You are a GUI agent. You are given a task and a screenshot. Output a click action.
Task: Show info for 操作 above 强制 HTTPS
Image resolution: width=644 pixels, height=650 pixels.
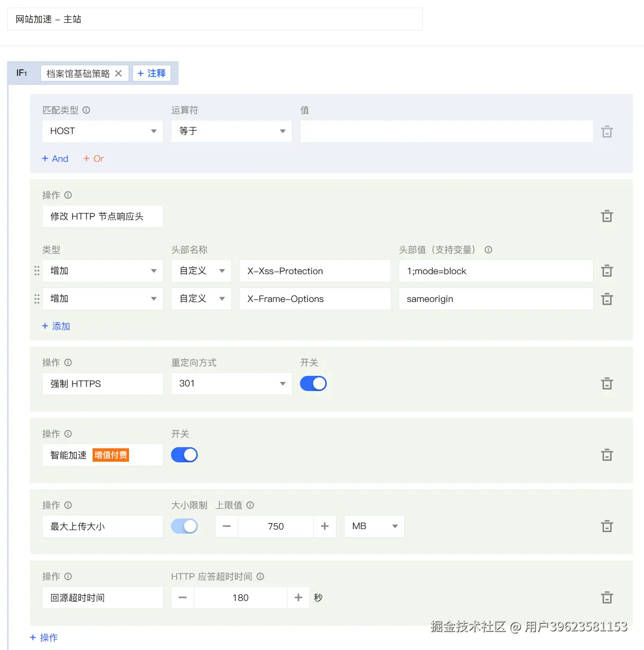tap(68, 362)
